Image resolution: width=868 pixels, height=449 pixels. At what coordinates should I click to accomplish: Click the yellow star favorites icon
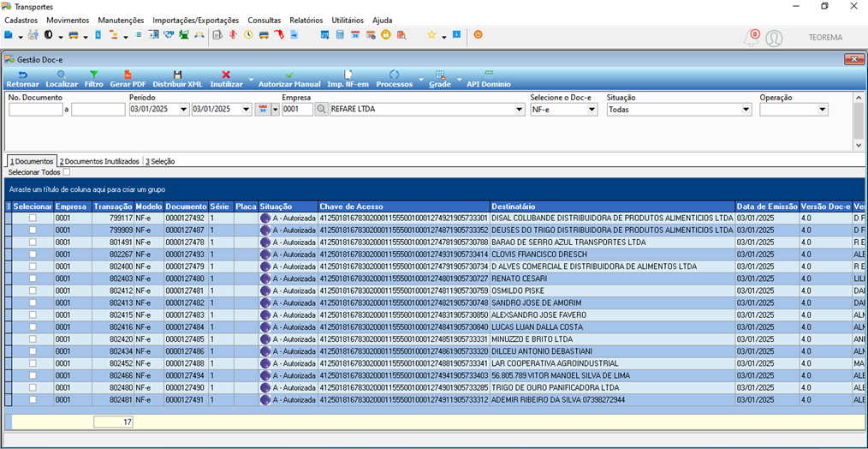click(x=431, y=35)
